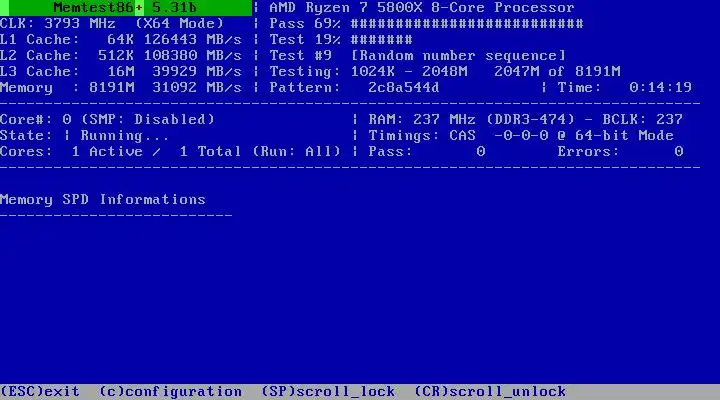Click the Cores 1 Active / 1 Total line
Screen dimensions: 720x400
[x=170, y=152]
